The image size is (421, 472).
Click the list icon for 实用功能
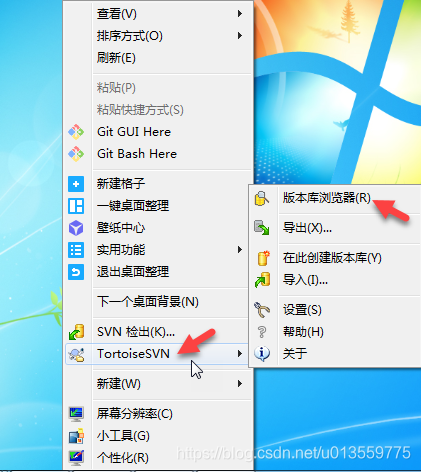point(76,250)
